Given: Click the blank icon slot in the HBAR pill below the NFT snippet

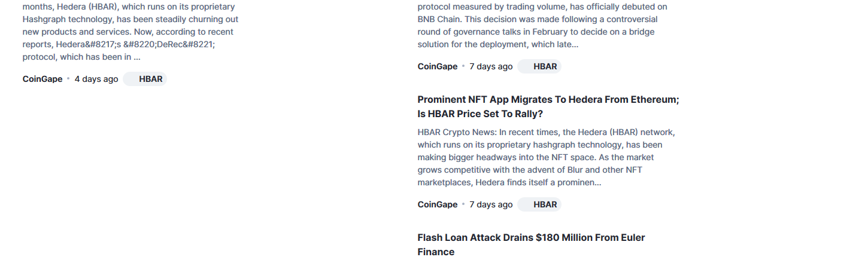Looking at the screenshot, I should (526, 204).
